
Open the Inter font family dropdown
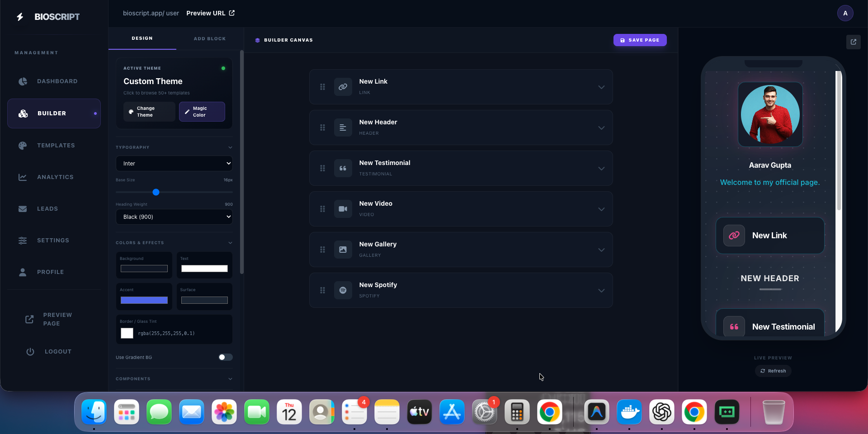174,163
